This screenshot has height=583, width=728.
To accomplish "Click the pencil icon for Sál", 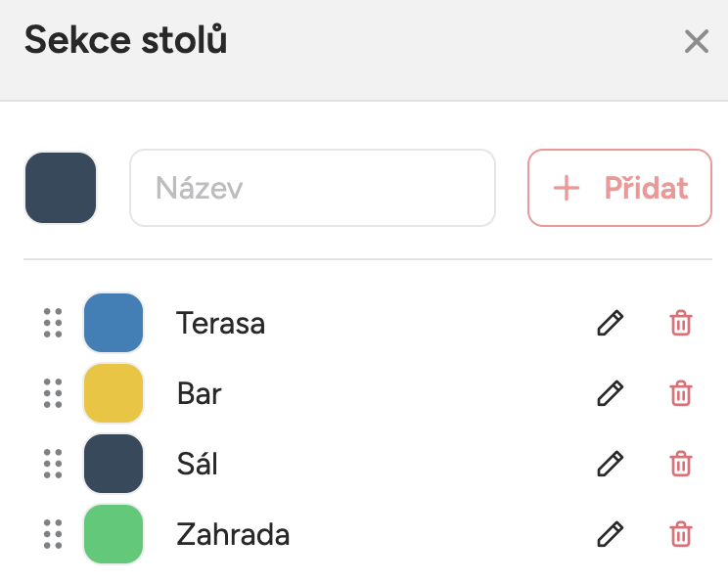I will pyautogui.click(x=610, y=464).
